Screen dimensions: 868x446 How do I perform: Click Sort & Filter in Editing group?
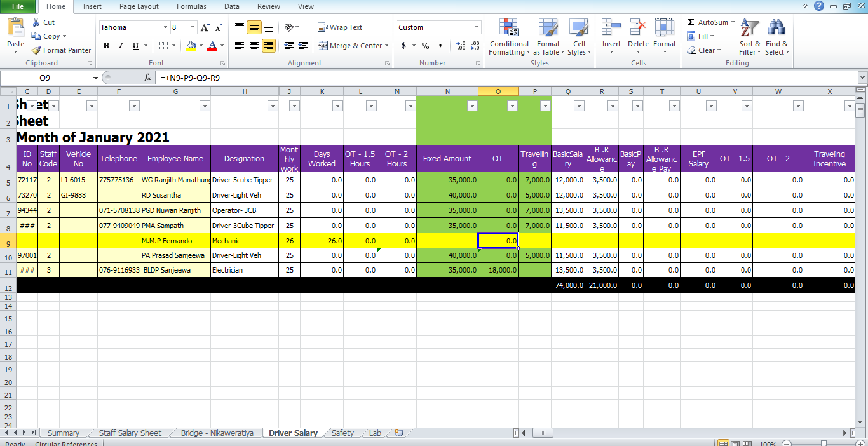(750, 37)
